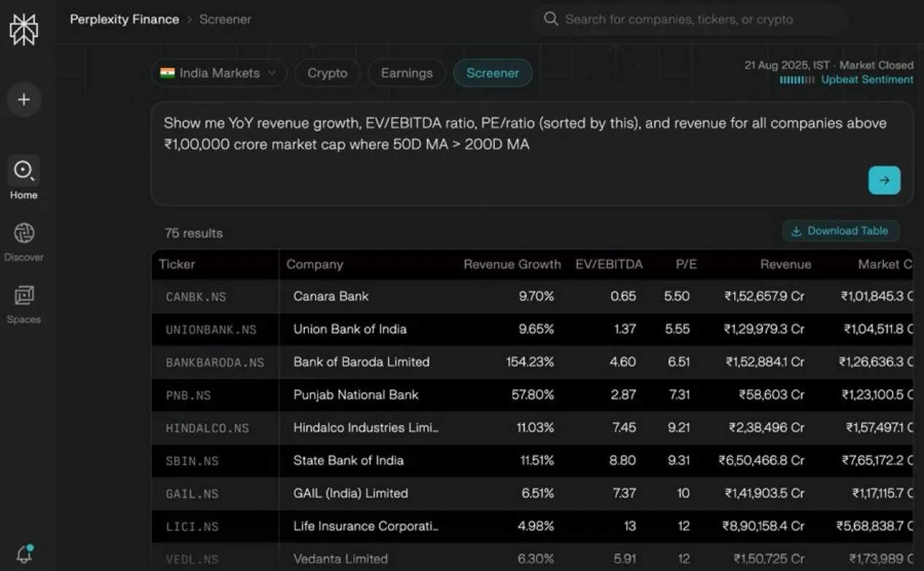This screenshot has height=571, width=924.
Task: Submit query with arrow button
Action: pyautogui.click(x=884, y=180)
